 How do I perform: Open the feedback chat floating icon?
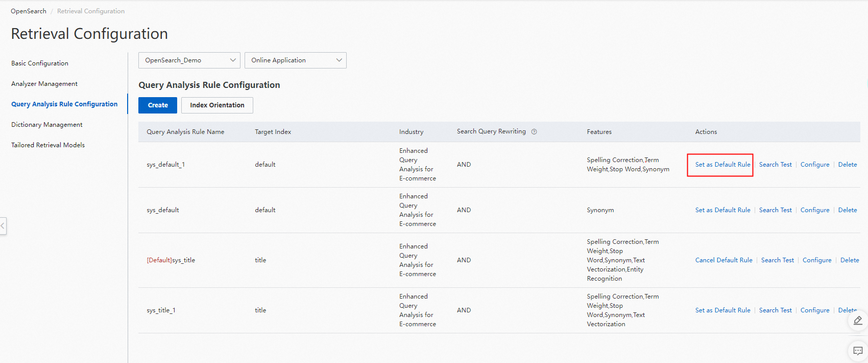point(858,351)
